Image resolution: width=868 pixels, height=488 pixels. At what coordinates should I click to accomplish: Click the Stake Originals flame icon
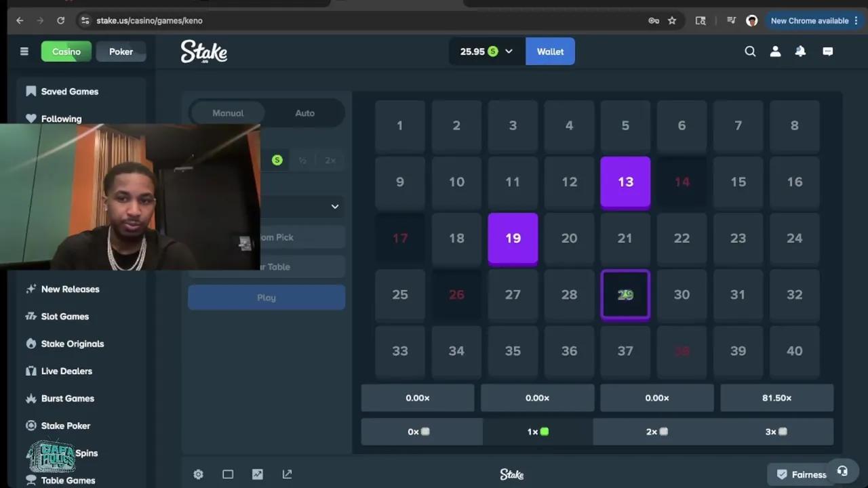(31, 344)
